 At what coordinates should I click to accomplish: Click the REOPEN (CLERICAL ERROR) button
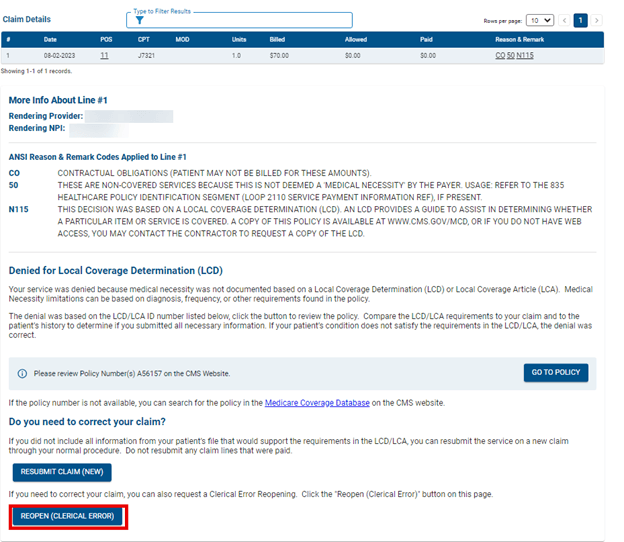68,517
